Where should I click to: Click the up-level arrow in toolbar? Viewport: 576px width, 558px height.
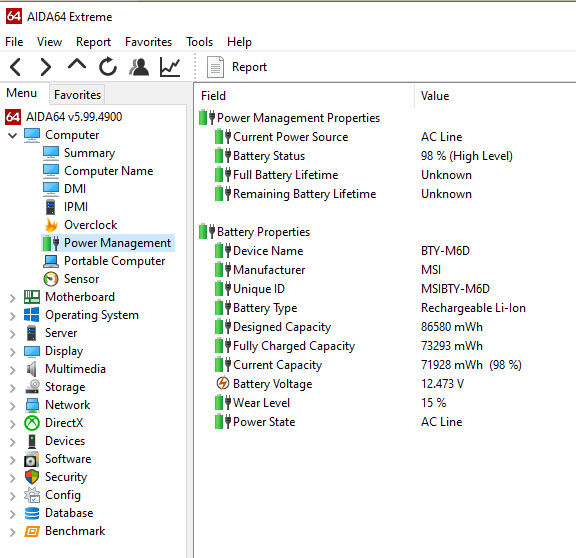coord(77,65)
